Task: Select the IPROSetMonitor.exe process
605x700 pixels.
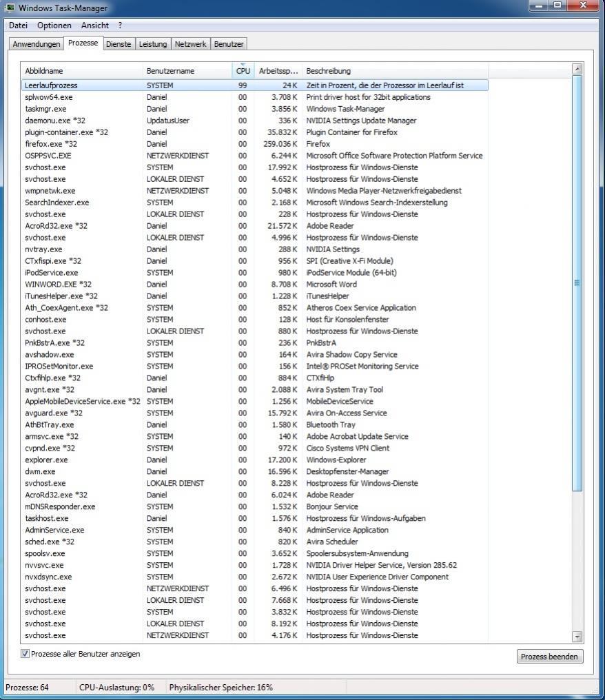Action: [x=254, y=366]
